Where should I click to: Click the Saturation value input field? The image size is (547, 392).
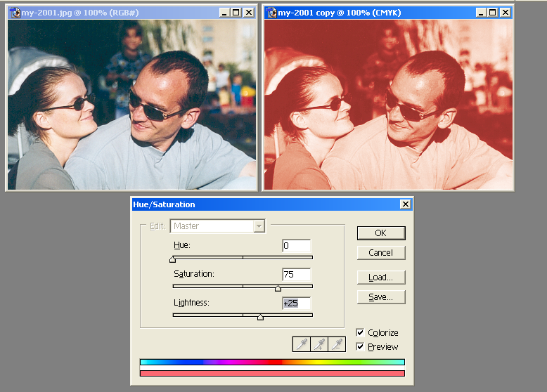pos(296,275)
